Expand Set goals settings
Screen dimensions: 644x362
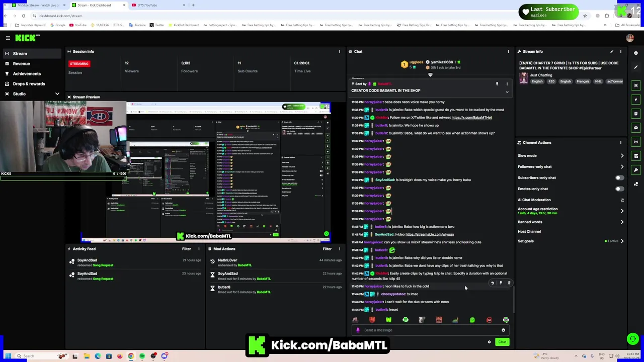click(622, 241)
